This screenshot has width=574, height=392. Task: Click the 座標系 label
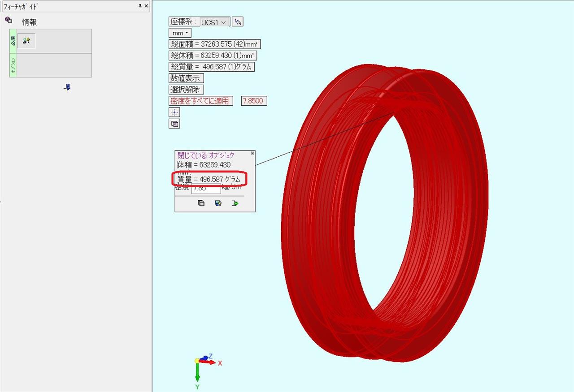click(x=183, y=22)
